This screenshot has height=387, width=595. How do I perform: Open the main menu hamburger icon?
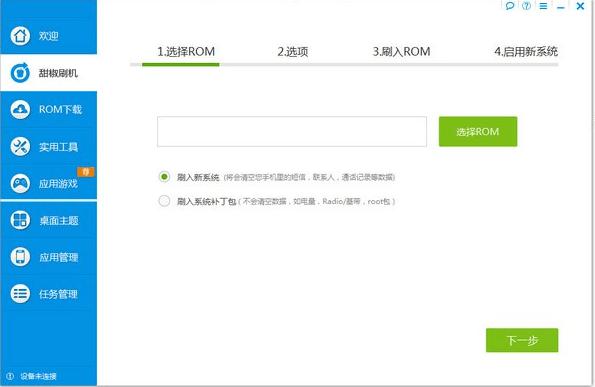tap(543, 6)
